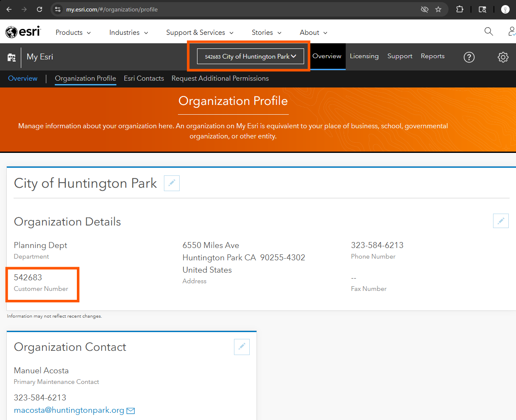Screen dimensions: 516x420
Task: Reload the page with refresh icon
Action: (39, 9)
